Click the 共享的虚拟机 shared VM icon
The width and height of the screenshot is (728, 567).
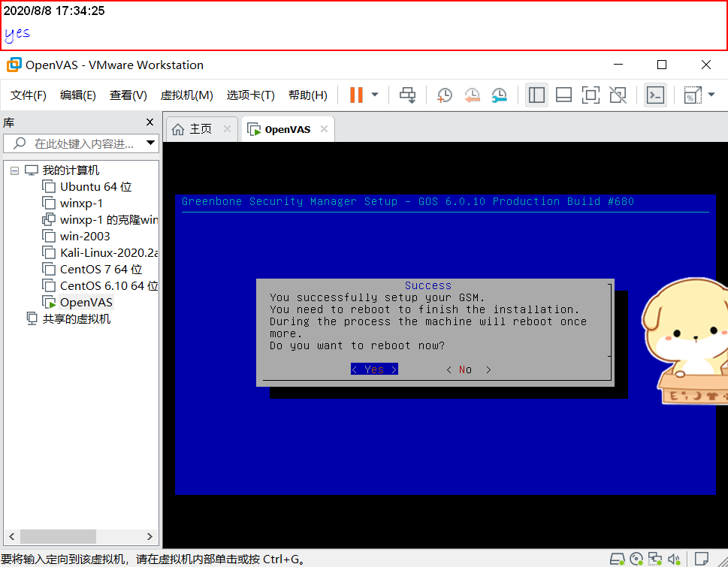click(x=32, y=318)
